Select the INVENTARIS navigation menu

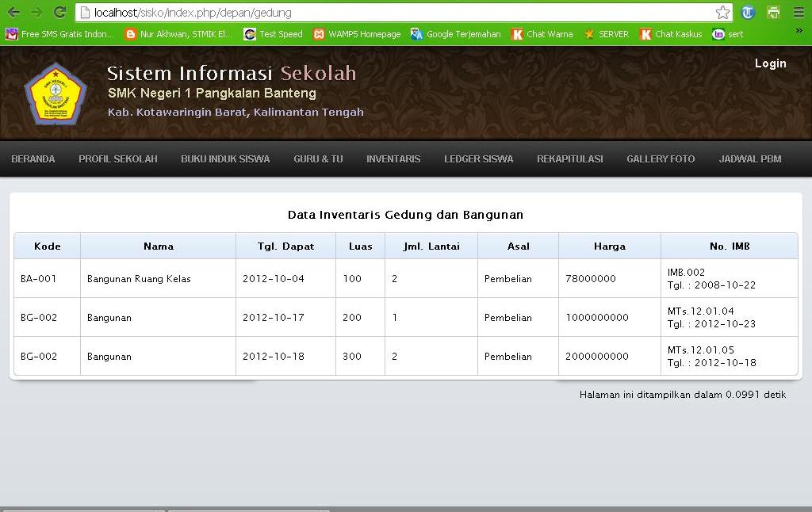(x=393, y=159)
